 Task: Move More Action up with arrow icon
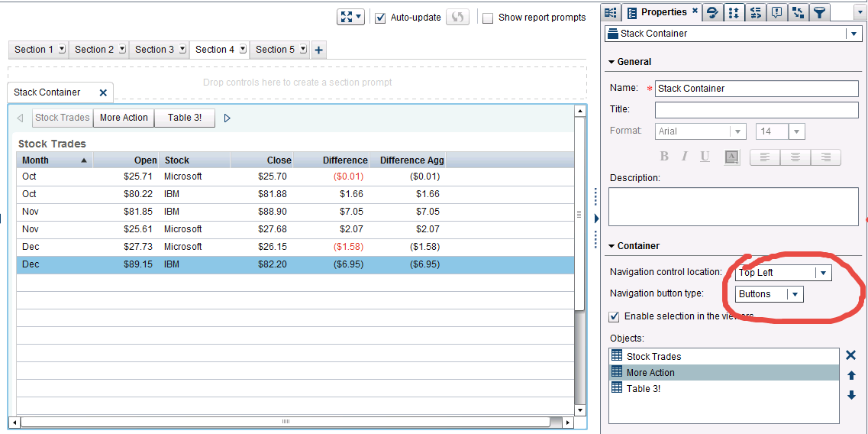[x=851, y=375]
